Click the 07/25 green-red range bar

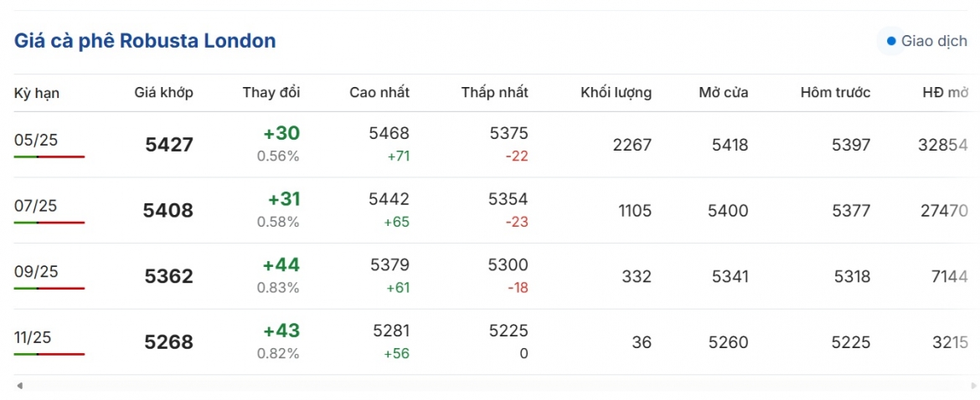[x=49, y=222]
